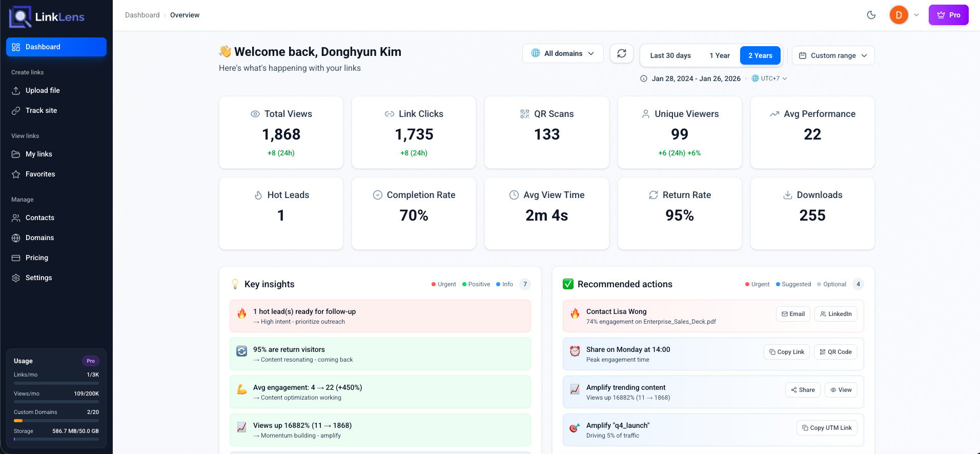Click the Pro upgrade button
The height and width of the screenshot is (454, 980).
tap(949, 15)
